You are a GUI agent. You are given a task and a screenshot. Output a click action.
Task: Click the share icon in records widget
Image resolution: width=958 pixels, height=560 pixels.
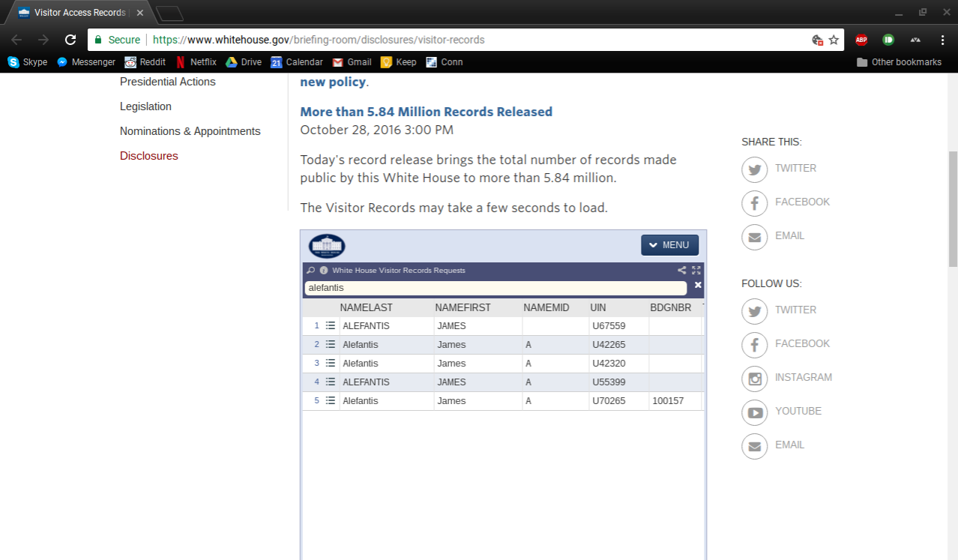pyautogui.click(x=681, y=271)
